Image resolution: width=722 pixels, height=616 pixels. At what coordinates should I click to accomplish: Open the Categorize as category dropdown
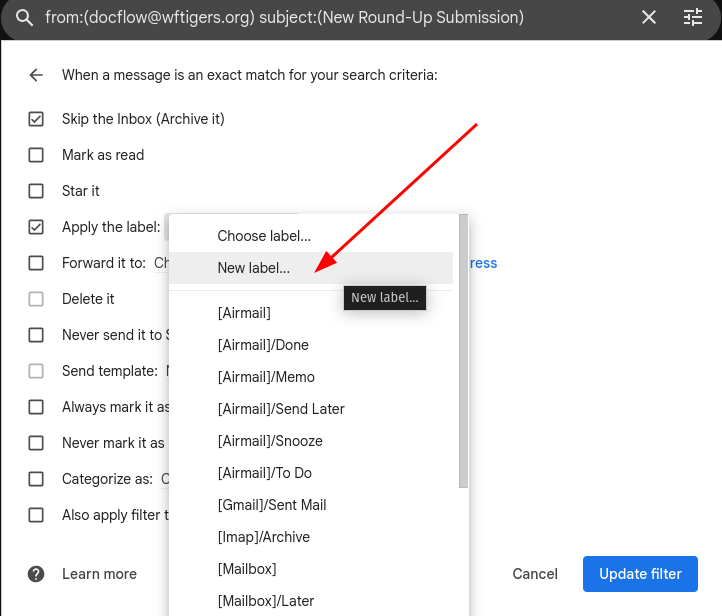tap(165, 479)
